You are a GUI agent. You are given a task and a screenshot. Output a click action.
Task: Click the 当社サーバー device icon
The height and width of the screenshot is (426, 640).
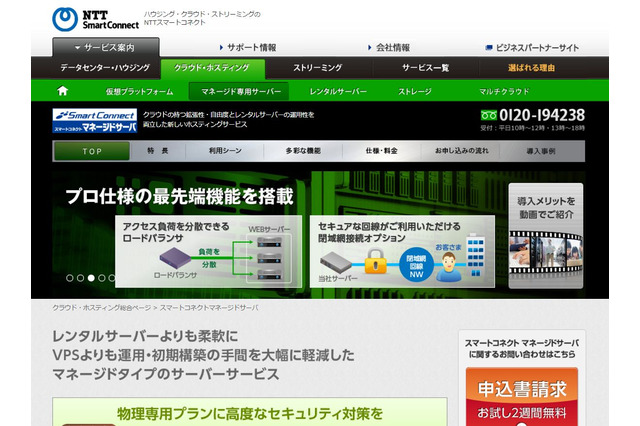(336, 262)
